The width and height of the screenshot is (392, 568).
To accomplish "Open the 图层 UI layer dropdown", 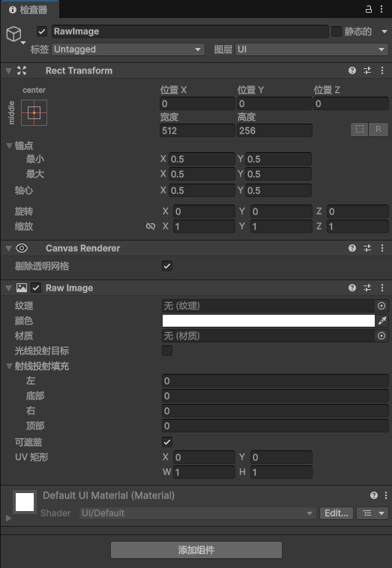I will (x=312, y=49).
